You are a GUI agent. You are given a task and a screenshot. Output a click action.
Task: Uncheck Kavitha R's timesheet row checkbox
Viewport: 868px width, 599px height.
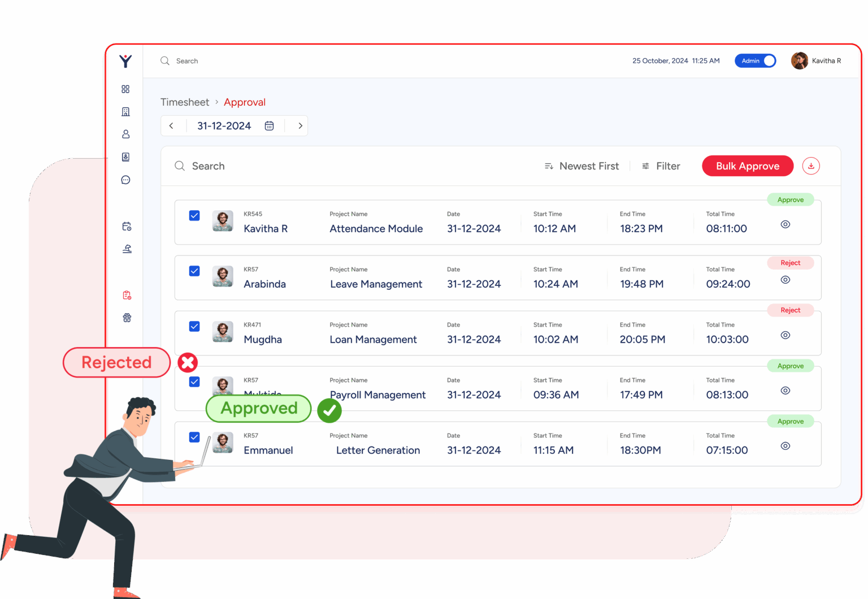tap(194, 215)
